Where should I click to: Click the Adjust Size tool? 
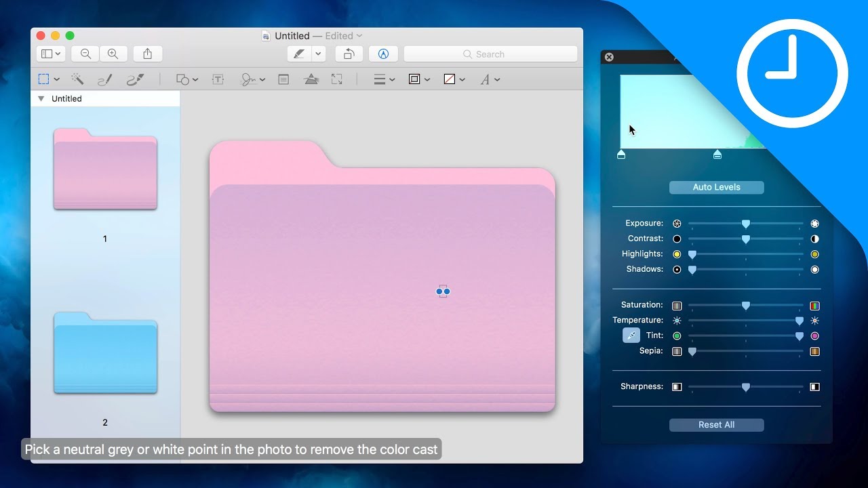click(x=337, y=79)
